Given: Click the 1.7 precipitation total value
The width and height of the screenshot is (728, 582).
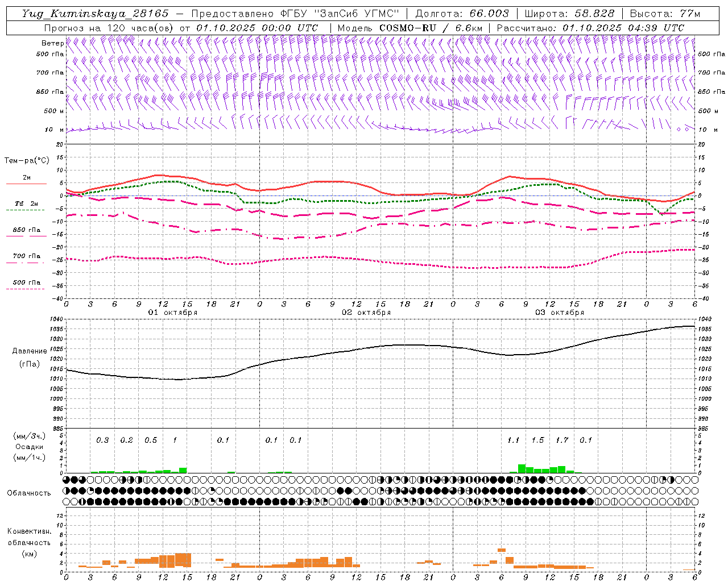Looking at the screenshot, I should point(562,440).
